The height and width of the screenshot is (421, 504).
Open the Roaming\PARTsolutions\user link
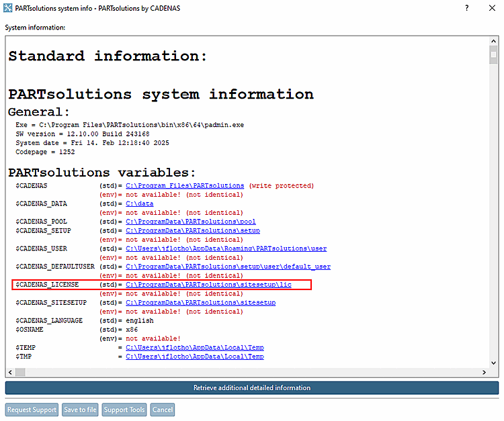(226, 248)
